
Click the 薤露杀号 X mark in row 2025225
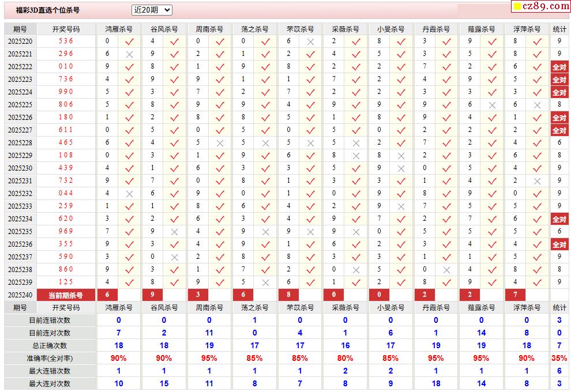(x=492, y=105)
